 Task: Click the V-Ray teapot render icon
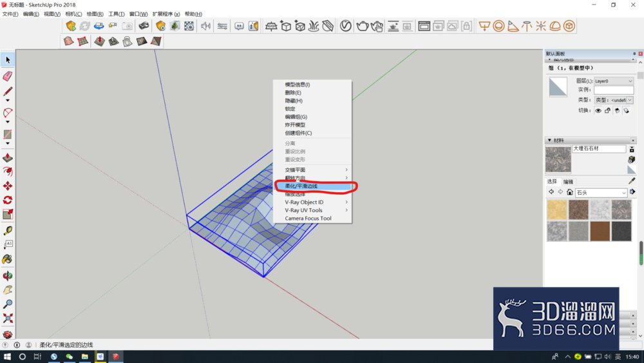point(362,26)
